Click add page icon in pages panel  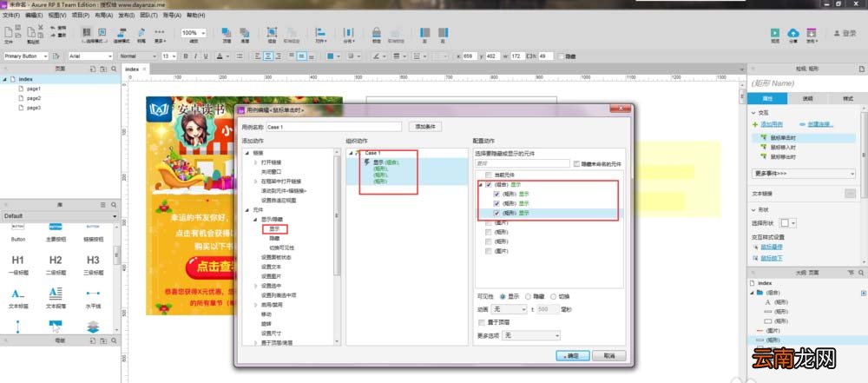click(x=93, y=69)
